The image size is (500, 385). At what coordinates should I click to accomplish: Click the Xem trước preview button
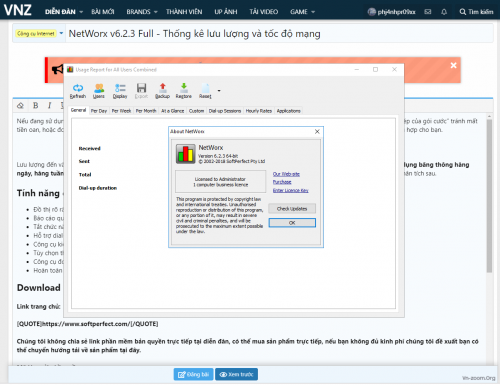237,374
